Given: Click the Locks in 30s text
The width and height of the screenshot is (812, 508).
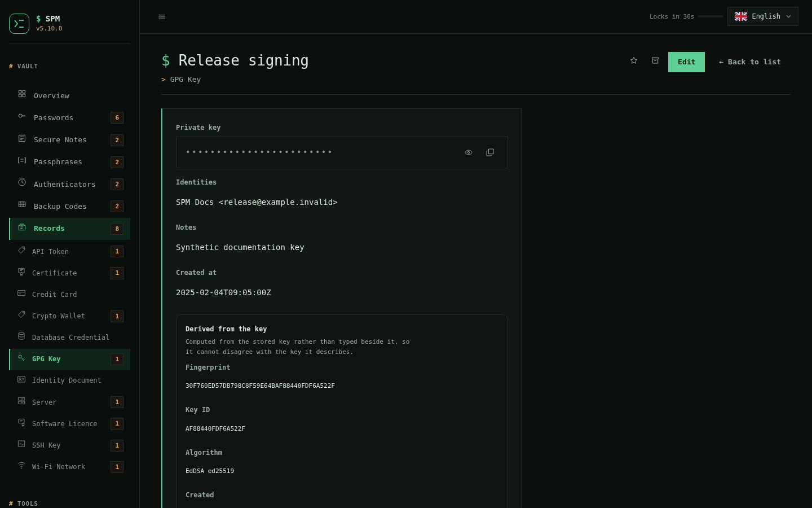Looking at the screenshot, I should click(x=672, y=16).
